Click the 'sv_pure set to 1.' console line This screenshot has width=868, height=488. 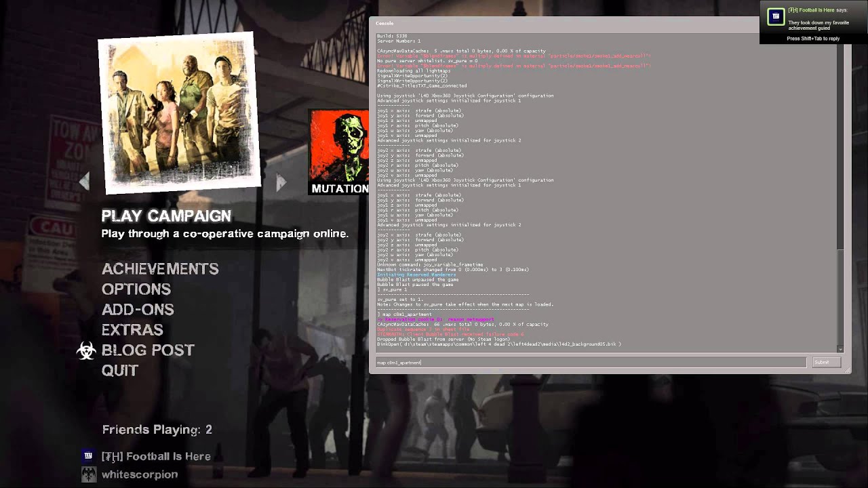[400, 300]
